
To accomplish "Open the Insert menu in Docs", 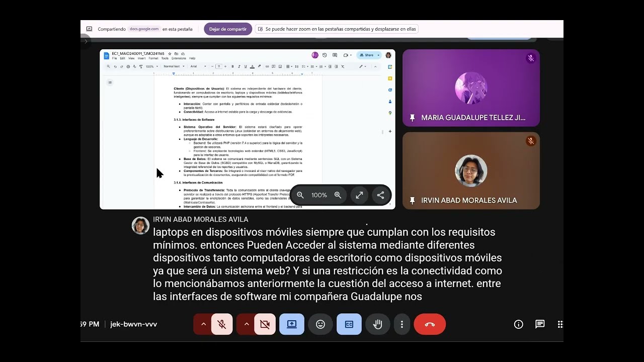I will (x=141, y=58).
